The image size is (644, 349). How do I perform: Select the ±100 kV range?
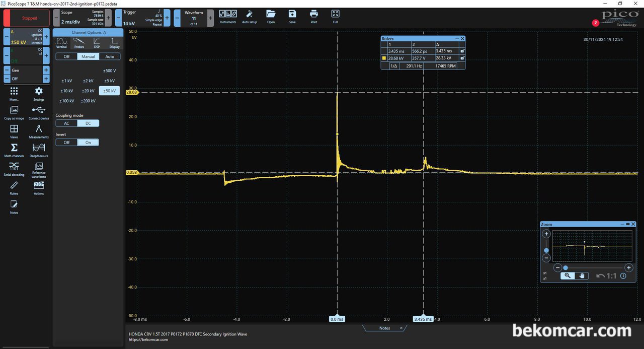(66, 101)
